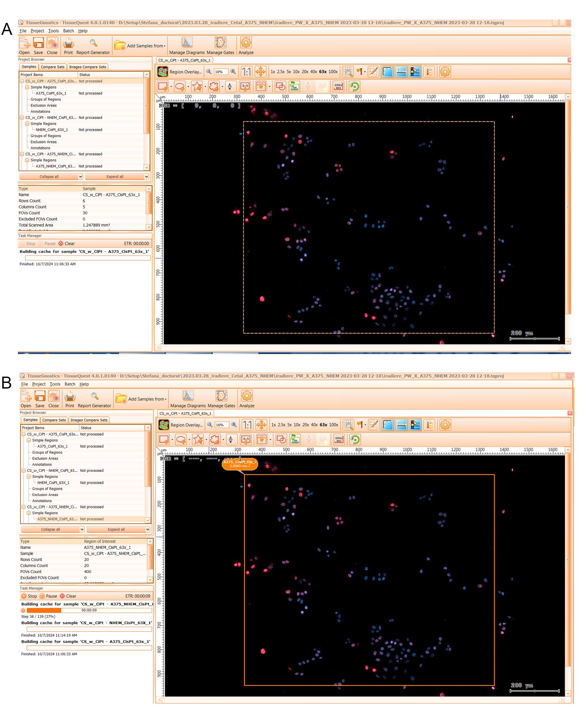This screenshot has width=588, height=725.
Task: Switch to Compare Sets tab in panel A
Action: coord(52,67)
